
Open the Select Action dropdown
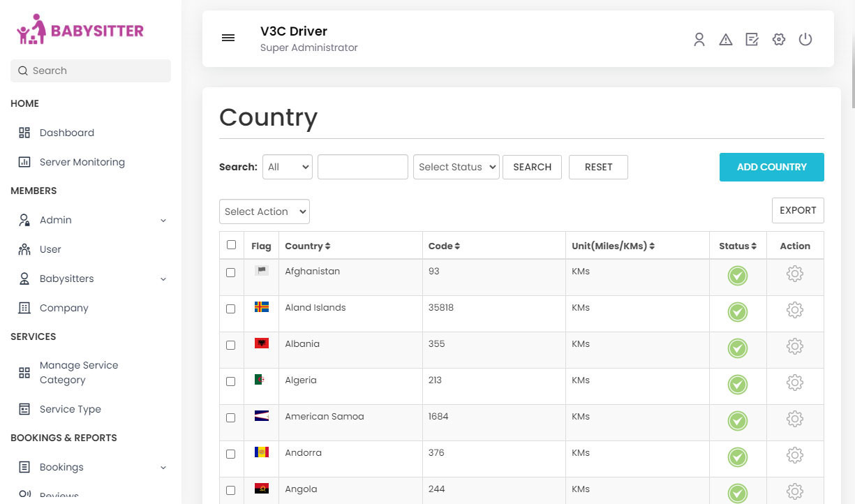point(264,212)
